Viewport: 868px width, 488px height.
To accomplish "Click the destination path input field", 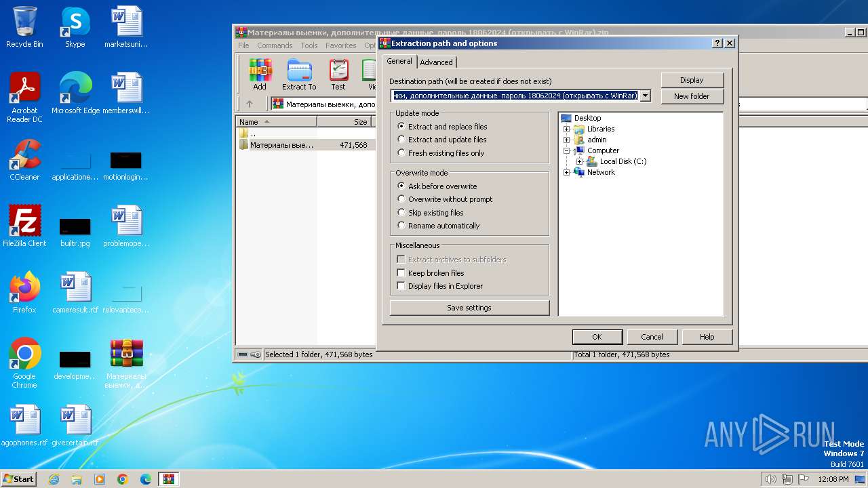I will 515,96.
